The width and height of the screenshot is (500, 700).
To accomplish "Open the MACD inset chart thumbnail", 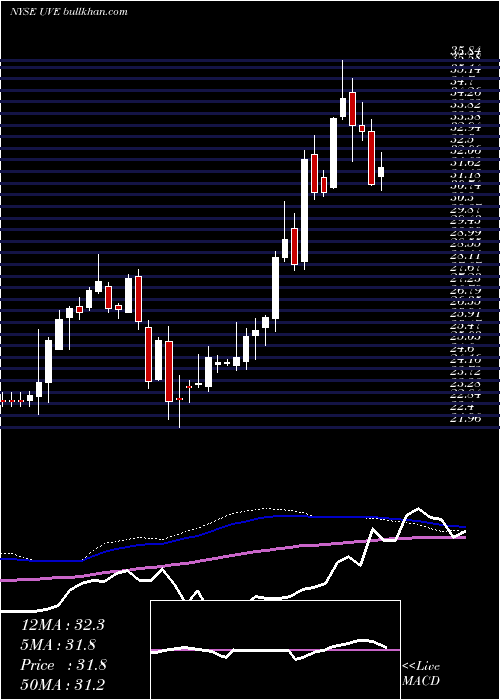I will click(x=275, y=650).
